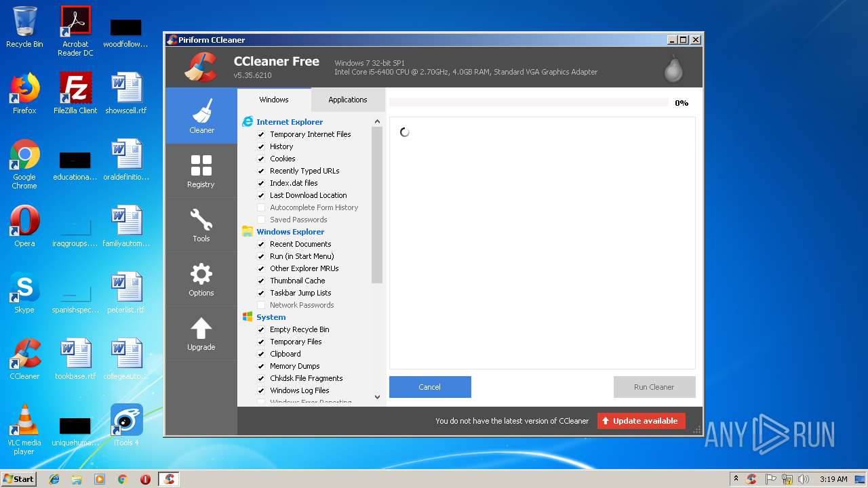Open the Cleaner section in sidebar
The width and height of the screenshot is (868, 488).
coord(201,116)
